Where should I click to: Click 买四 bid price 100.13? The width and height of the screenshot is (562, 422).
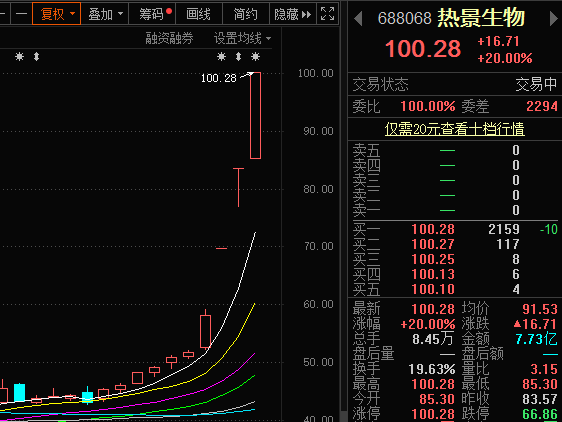click(433, 275)
